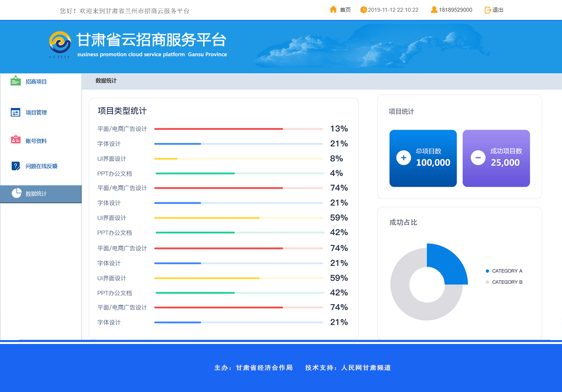The width and height of the screenshot is (562, 392).
Task: Click the 项目管理 sidebar icon
Action: pyautogui.click(x=16, y=112)
